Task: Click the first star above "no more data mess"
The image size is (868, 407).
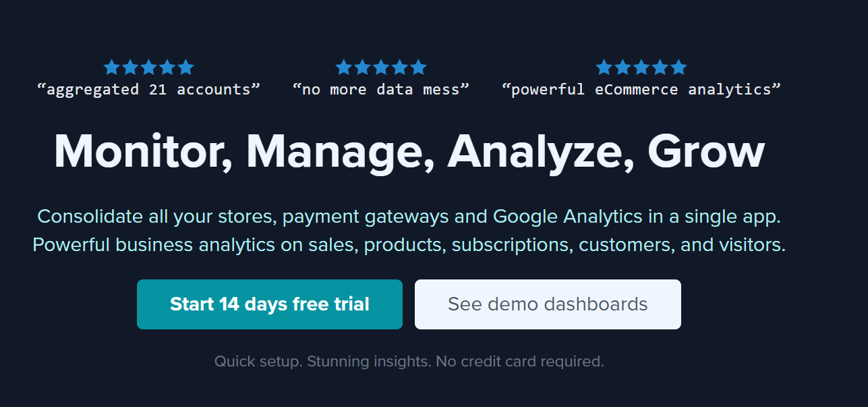Action: coord(344,67)
